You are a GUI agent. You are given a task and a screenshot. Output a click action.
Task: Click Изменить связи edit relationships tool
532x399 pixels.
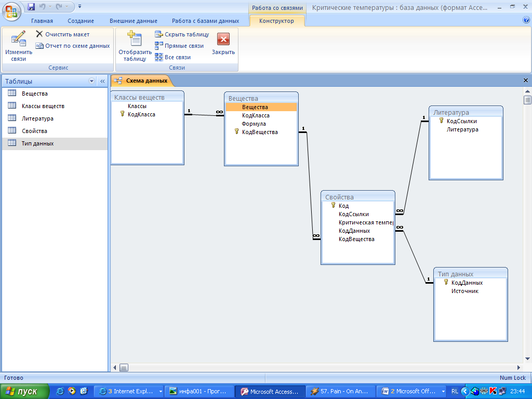coord(18,46)
